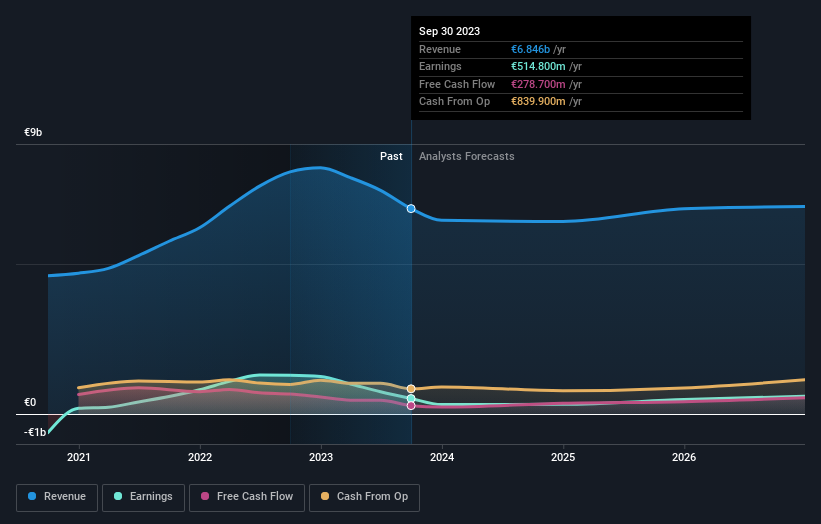Toggle the Earnings legend button

pos(143,497)
